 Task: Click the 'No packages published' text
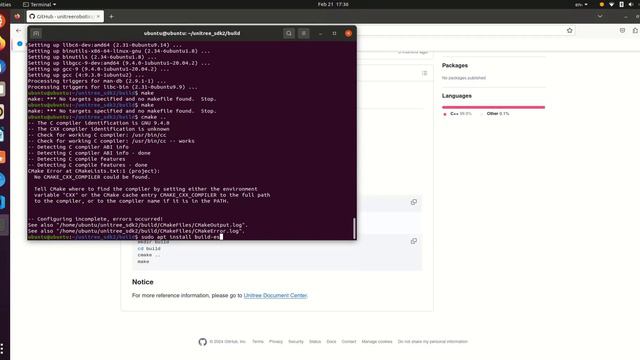coord(464,78)
